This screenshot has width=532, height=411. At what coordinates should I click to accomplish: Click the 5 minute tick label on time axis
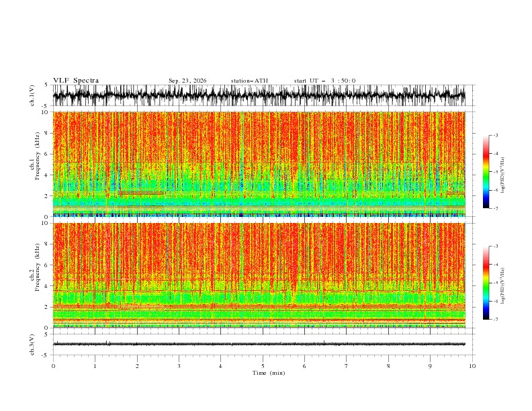click(x=263, y=366)
